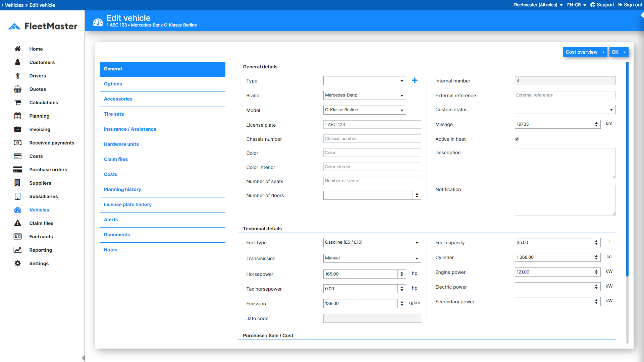Click the Planning calendar icon
Screen dimensions: 644x362
[x=18, y=116]
